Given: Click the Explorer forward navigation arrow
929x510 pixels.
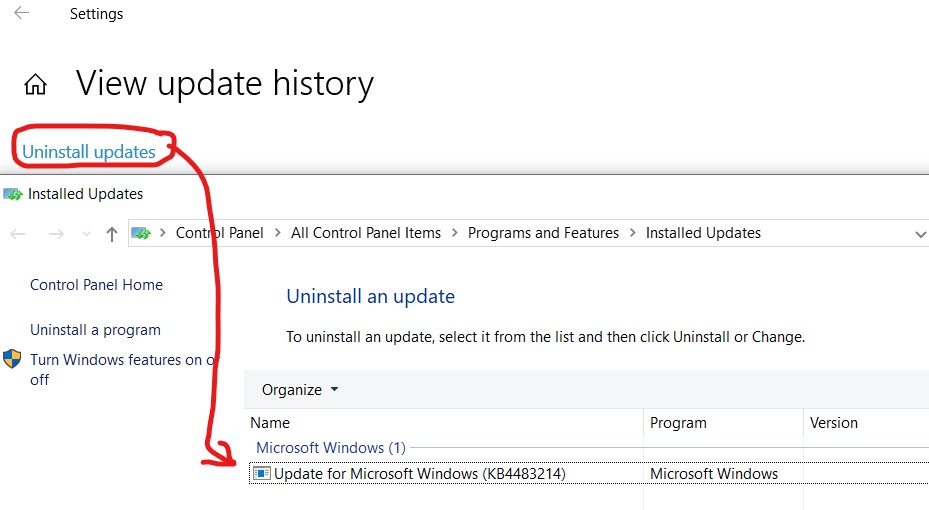Looking at the screenshot, I should tap(56, 234).
